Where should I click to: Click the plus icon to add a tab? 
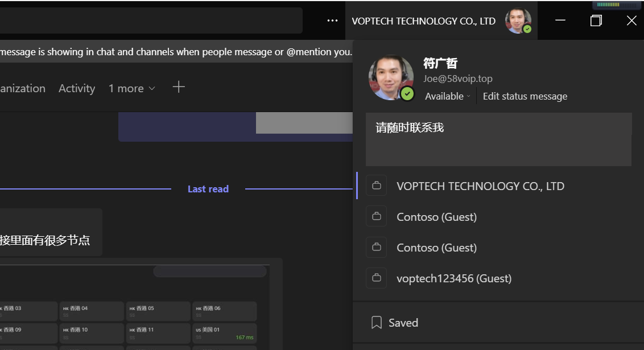[179, 87]
